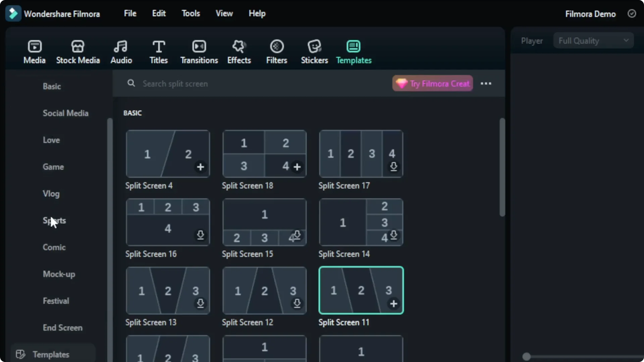
Task: Download Split Screen 14 template
Action: point(394,235)
